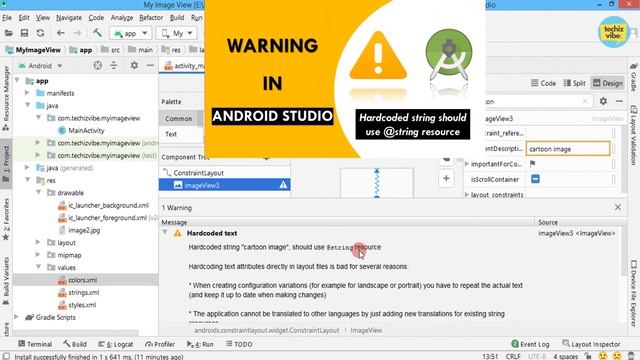Image resolution: width=640 pixels, height=360 pixels.
Task: Expand the manifests folder
Action: point(27,93)
